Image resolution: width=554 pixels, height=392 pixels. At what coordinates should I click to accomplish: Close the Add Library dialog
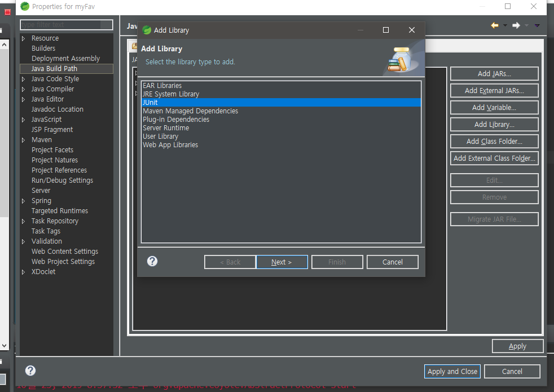(x=412, y=30)
